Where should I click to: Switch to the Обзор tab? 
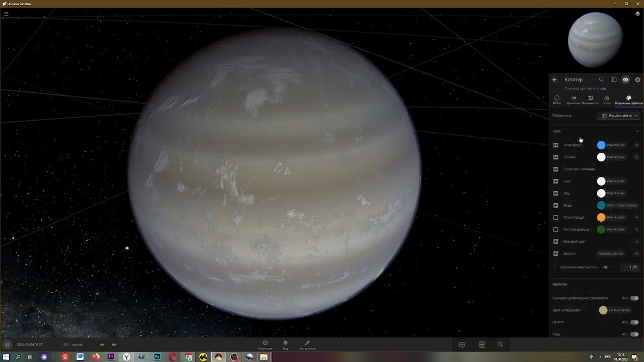[557, 100]
